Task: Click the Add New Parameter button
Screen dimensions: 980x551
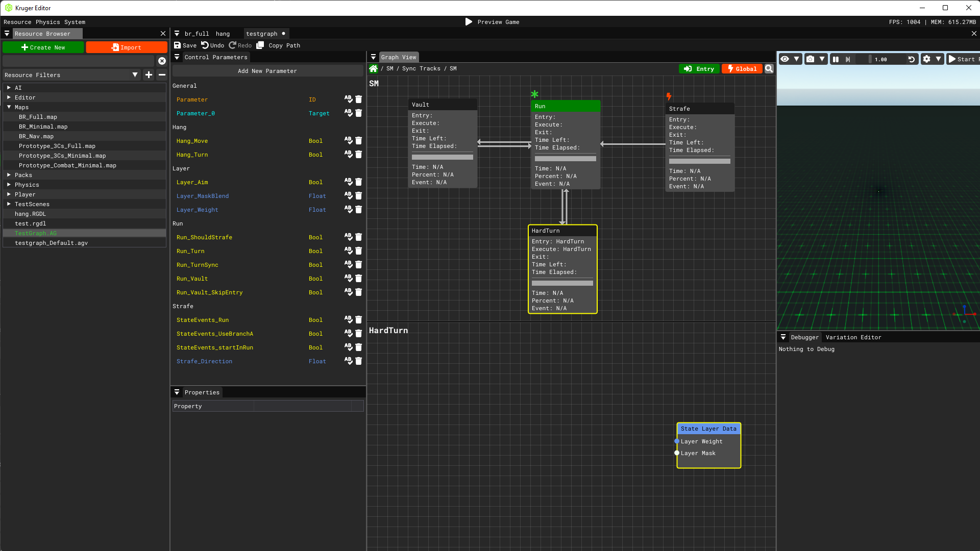Action: 267,70
